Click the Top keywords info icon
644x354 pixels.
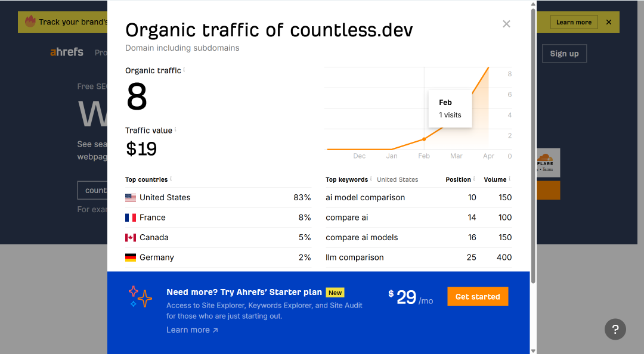[371, 179]
